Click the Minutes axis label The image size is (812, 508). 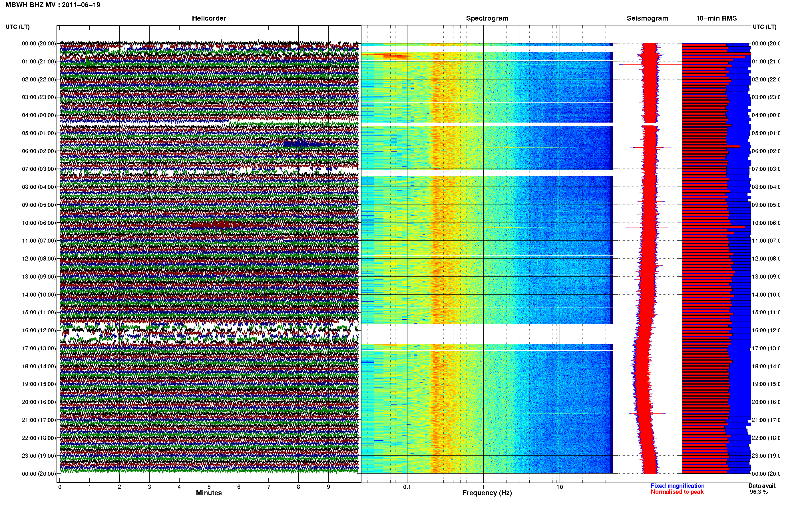[209, 493]
